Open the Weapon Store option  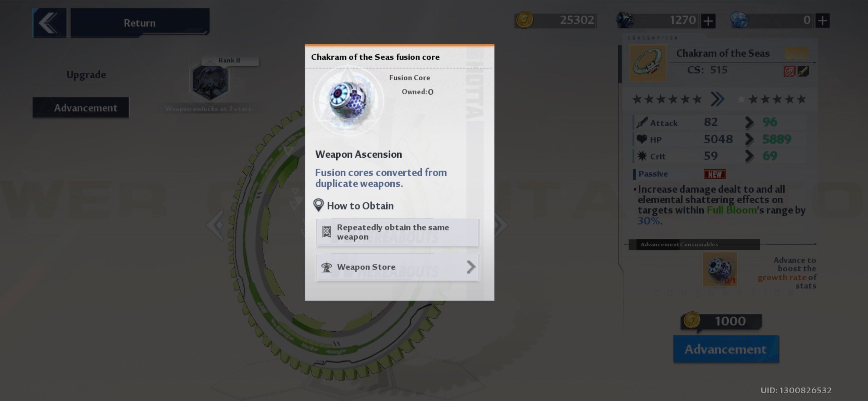click(x=398, y=267)
